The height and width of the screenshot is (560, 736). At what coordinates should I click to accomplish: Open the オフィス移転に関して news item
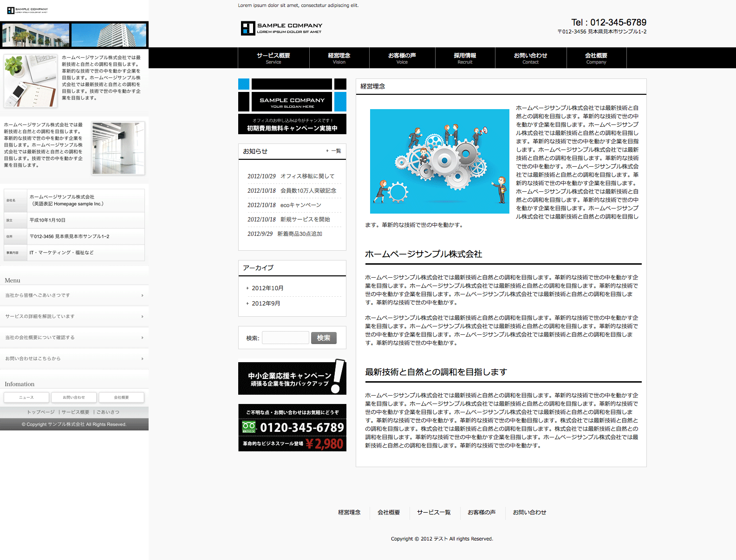pos(307,176)
